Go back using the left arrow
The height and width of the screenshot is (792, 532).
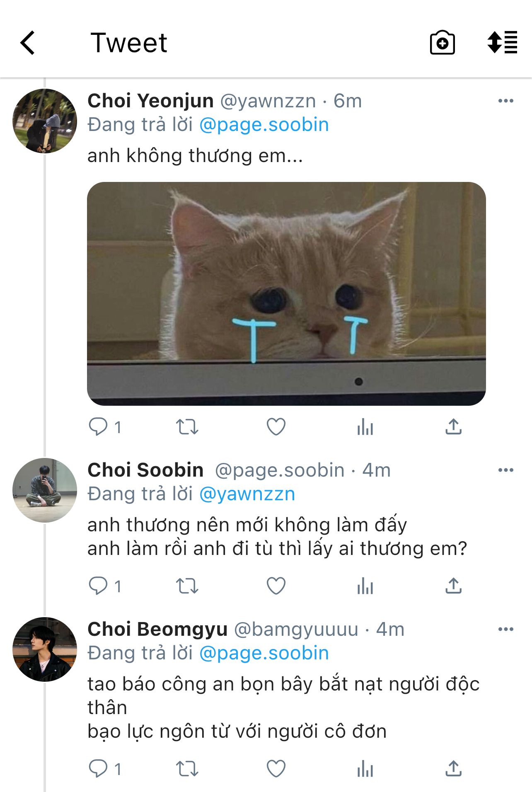coord(28,43)
